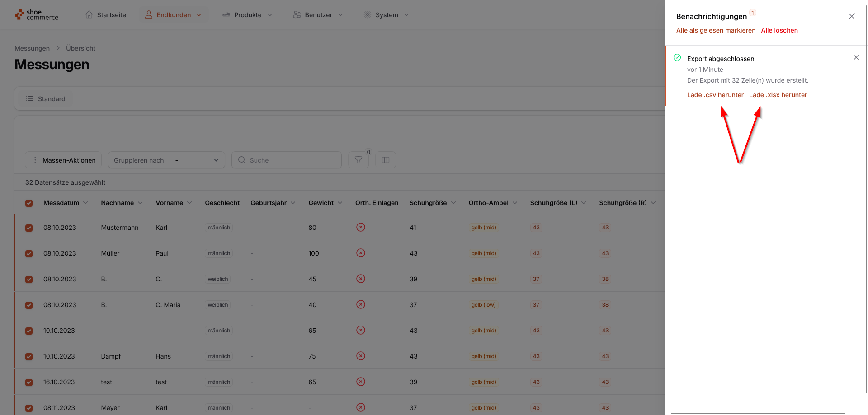Open the Gruppieren nach dropdown
Viewport: 868px width, 415px height.
(197, 160)
